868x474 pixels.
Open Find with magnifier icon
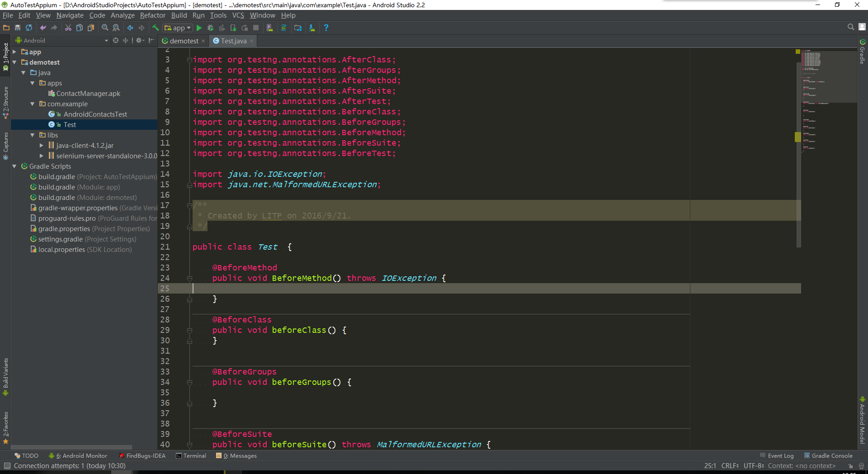105,28
